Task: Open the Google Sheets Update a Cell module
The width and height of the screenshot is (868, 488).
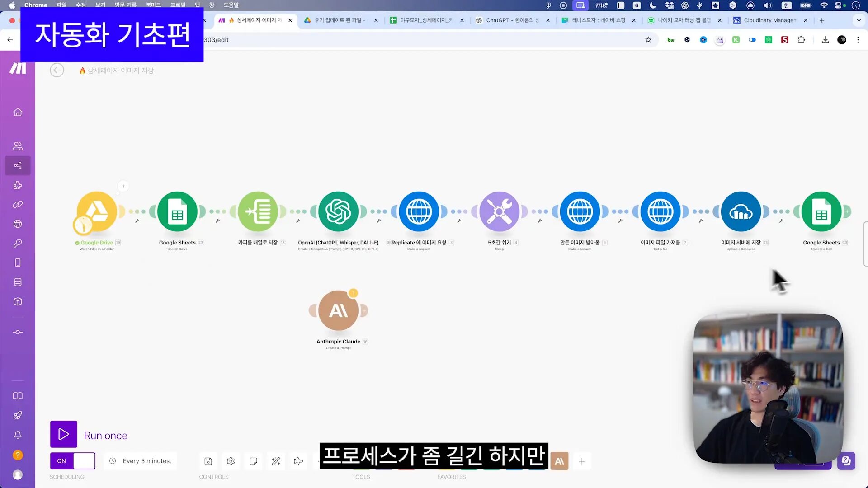Action: pyautogui.click(x=821, y=211)
